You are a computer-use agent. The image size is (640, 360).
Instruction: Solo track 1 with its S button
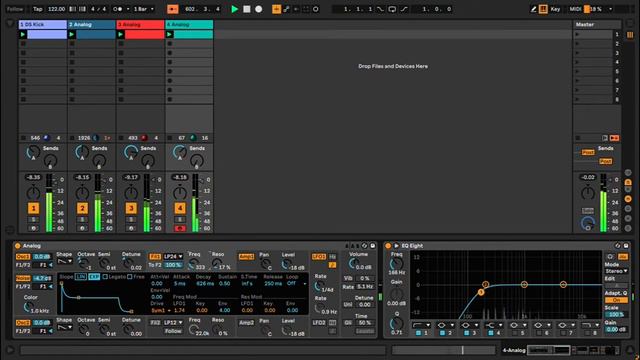coord(33,220)
